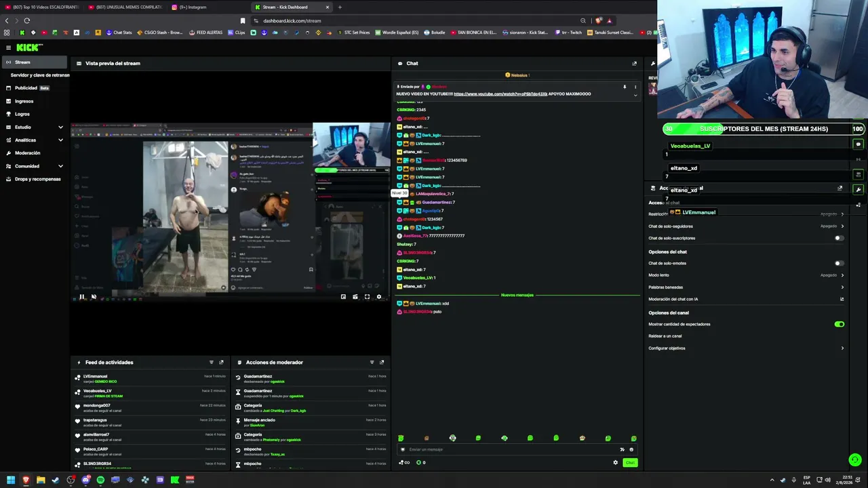Click the Enviar un mensaje field
Screen dimensions: 868x488
(x=515, y=449)
